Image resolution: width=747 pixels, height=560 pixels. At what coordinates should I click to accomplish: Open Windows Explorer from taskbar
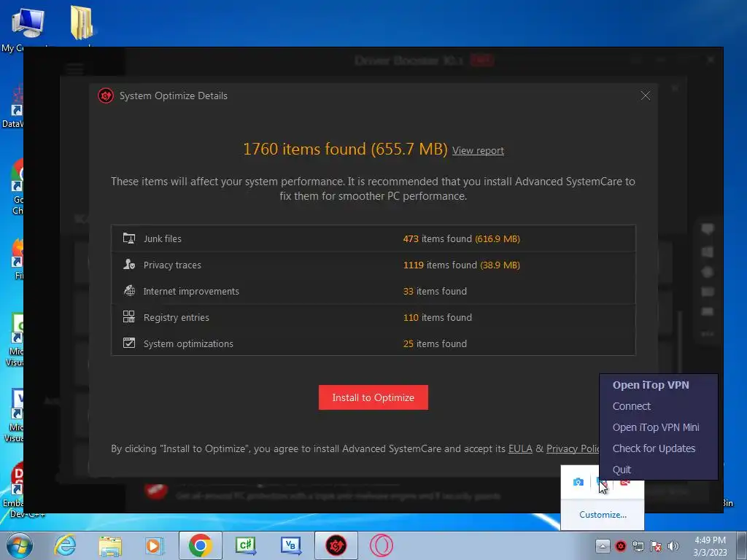click(x=110, y=545)
